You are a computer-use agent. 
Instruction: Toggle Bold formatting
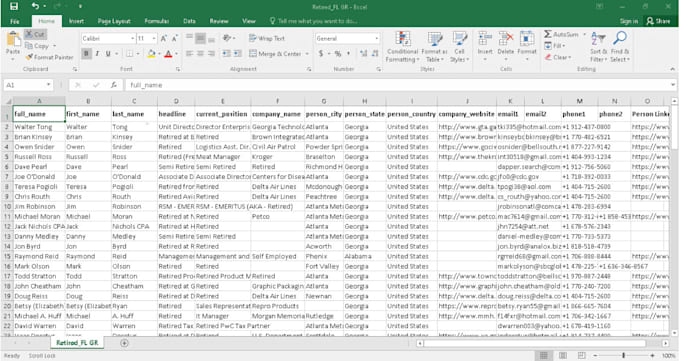86,53
